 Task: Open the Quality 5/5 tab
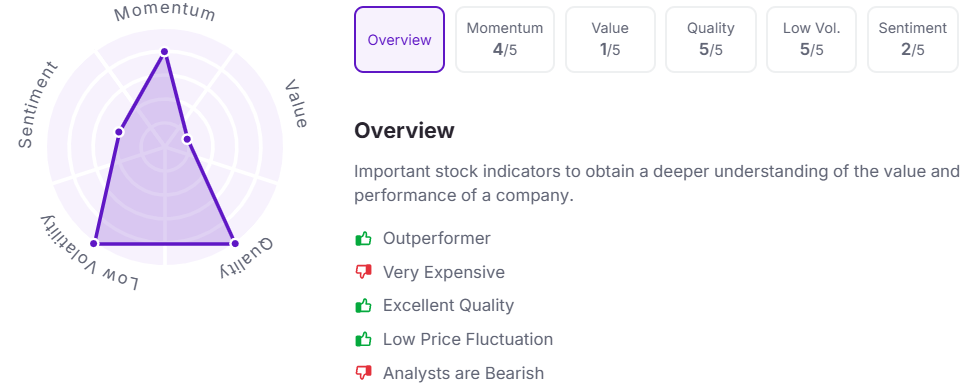click(711, 40)
